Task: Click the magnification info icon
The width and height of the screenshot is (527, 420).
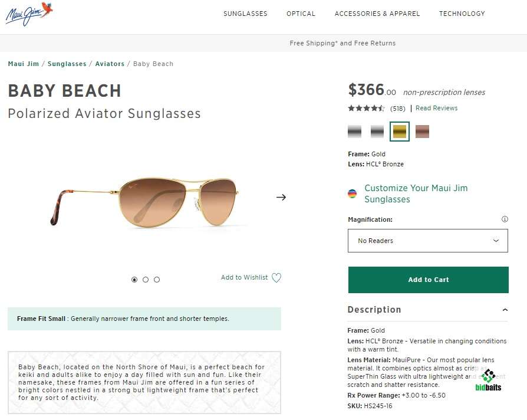Action: tap(505, 219)
